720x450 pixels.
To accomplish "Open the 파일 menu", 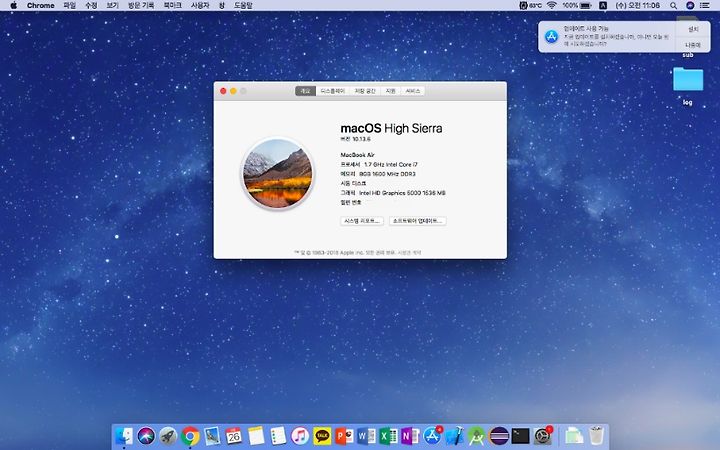I will click(x=69, y=6).
